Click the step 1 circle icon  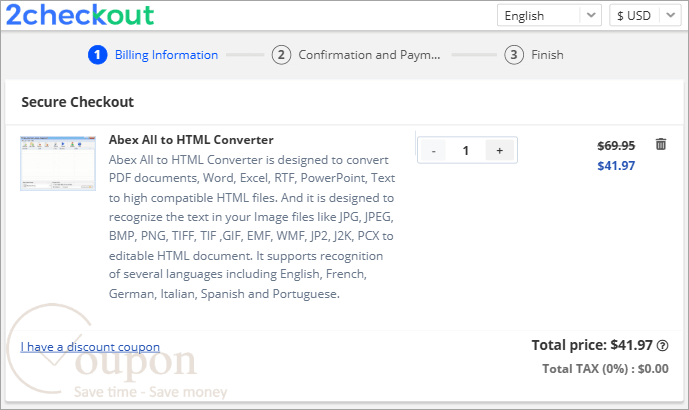pos(98,55)
